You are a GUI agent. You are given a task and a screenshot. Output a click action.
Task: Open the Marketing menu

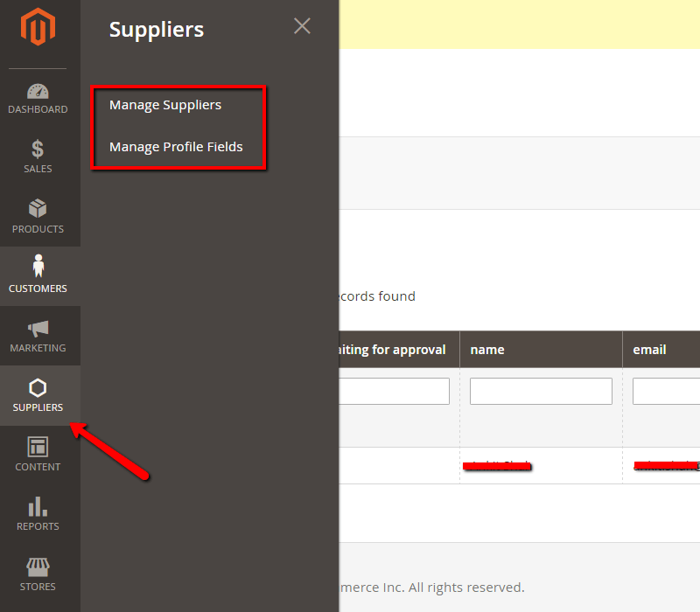click(x=38, y=336)
